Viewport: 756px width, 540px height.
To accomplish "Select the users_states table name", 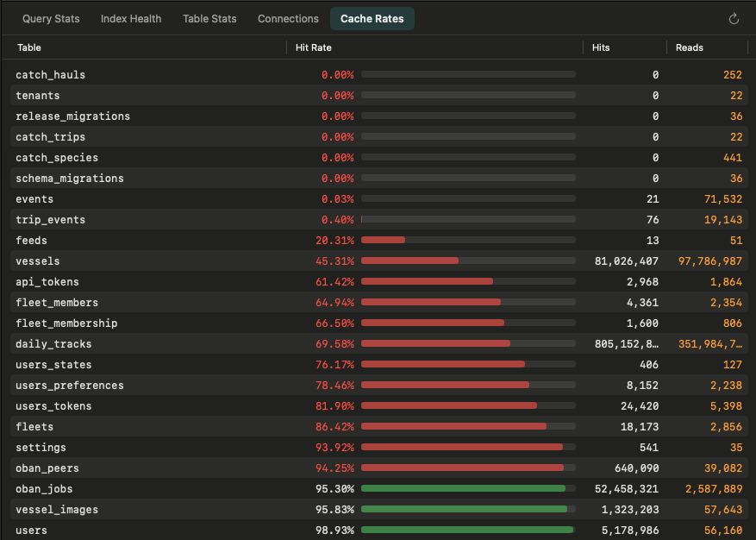I will pyautogui.click(x=53, y=365).
